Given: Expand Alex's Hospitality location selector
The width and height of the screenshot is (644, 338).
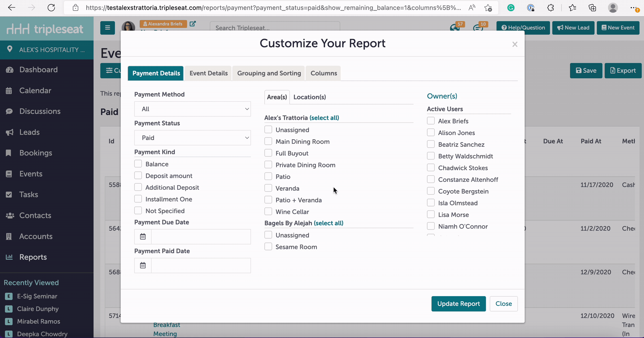Looking at the screenshot, I should pyautogui.click(x=47, y=50).
